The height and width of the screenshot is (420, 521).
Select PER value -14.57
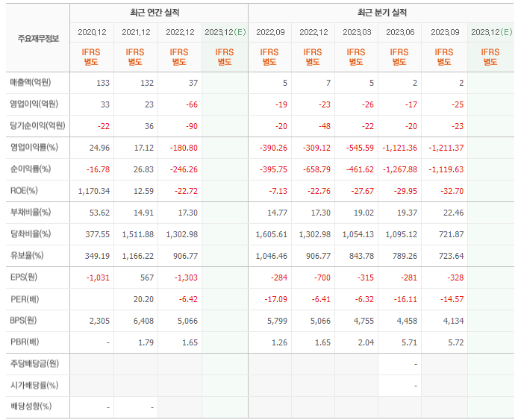(452, 299)
